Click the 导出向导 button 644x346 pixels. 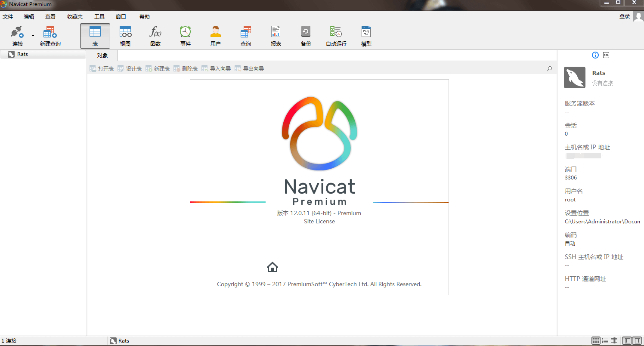tap(249, 68)
